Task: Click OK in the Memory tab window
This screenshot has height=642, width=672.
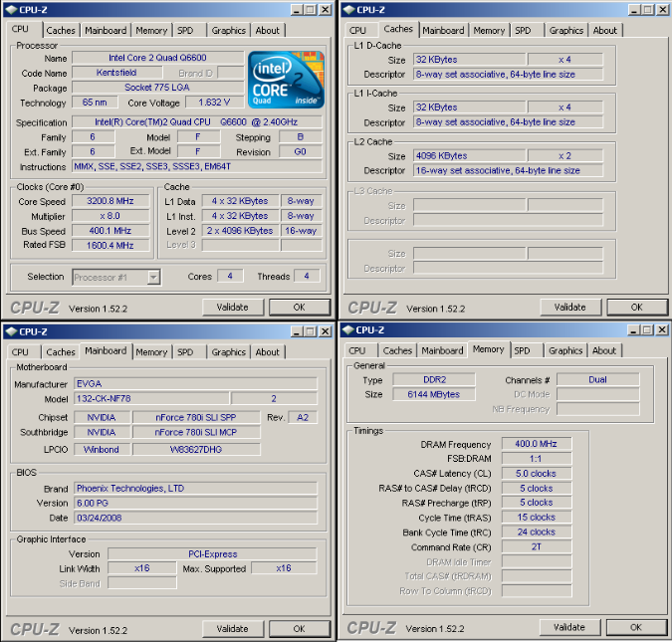Action: pyautogui.click(x=636, y=627)
